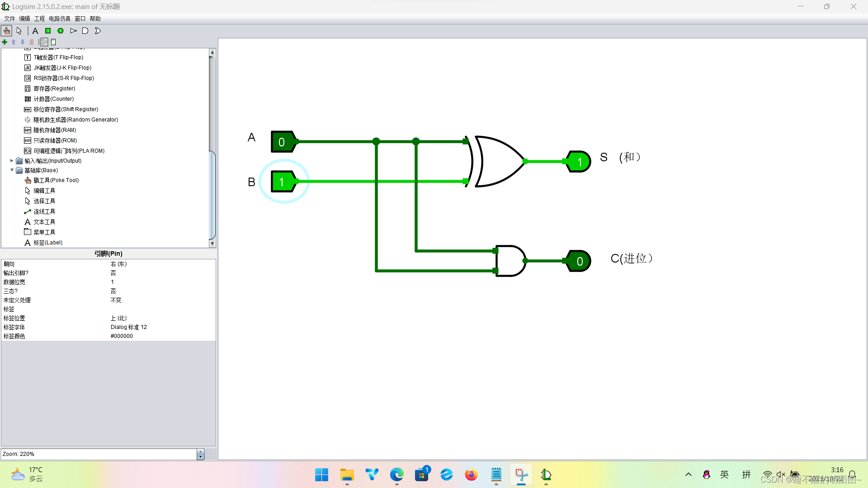Select the Text tool in the toolbar
Screen dimensions: 868x488
pos(35,31)
